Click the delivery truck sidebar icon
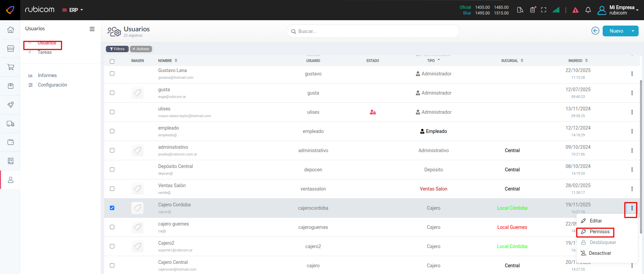Image resolution: width=644 pixels, height=274 pixels. tap(10, 124)
